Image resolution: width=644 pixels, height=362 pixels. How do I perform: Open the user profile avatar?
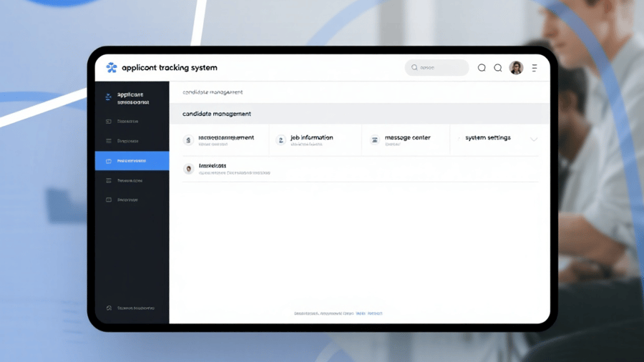pos(516,68)
